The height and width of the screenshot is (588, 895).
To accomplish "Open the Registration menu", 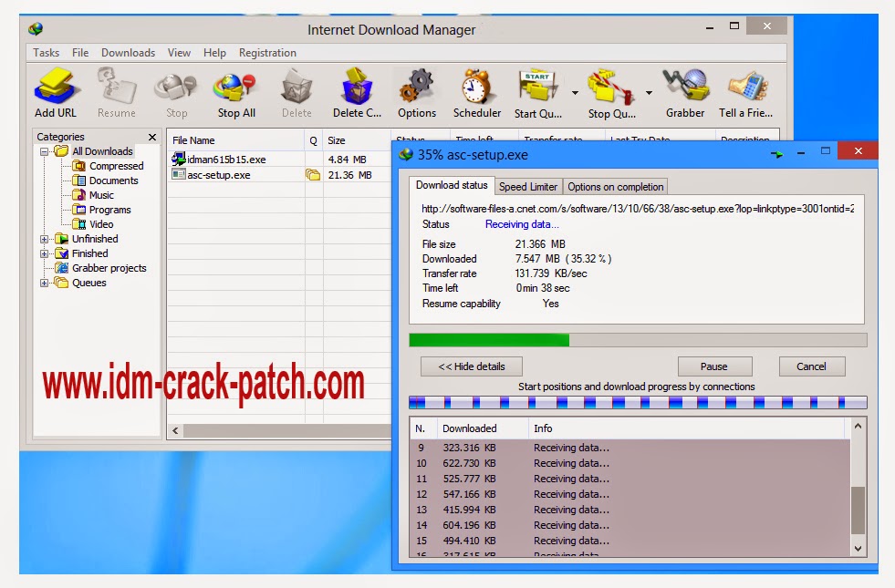I will coord(267,53).
